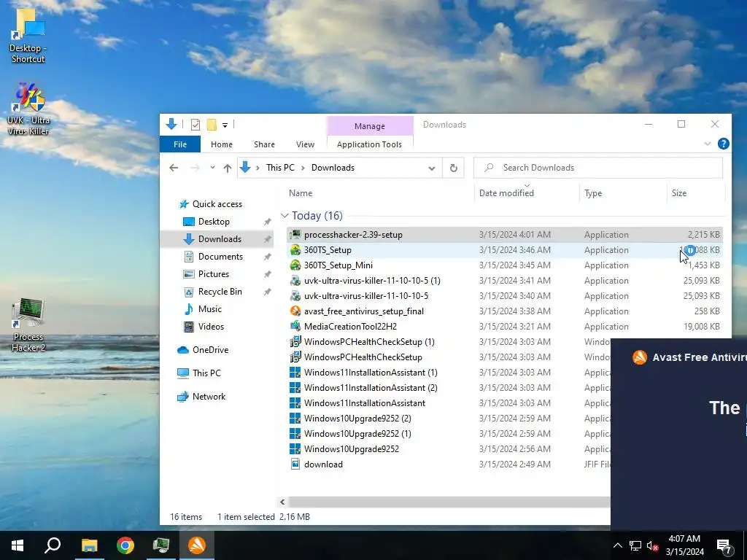The image size is (747, 560).
Task: Show hidden system tray icons
Action: point(617,545)
